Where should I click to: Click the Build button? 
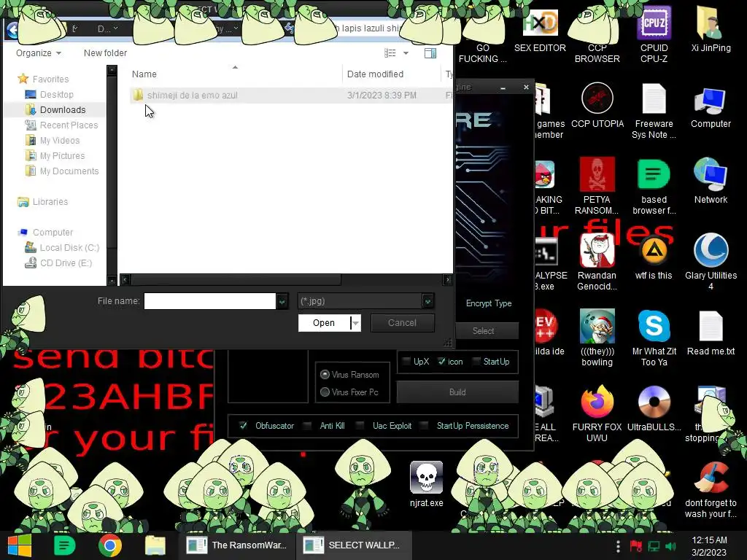tap(457, 392)
